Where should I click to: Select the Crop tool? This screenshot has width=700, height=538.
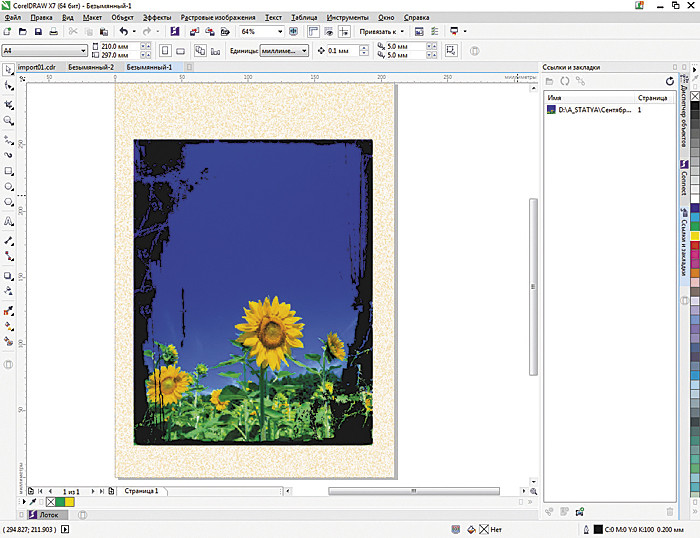pyautogui.click(x=9, y=104)
